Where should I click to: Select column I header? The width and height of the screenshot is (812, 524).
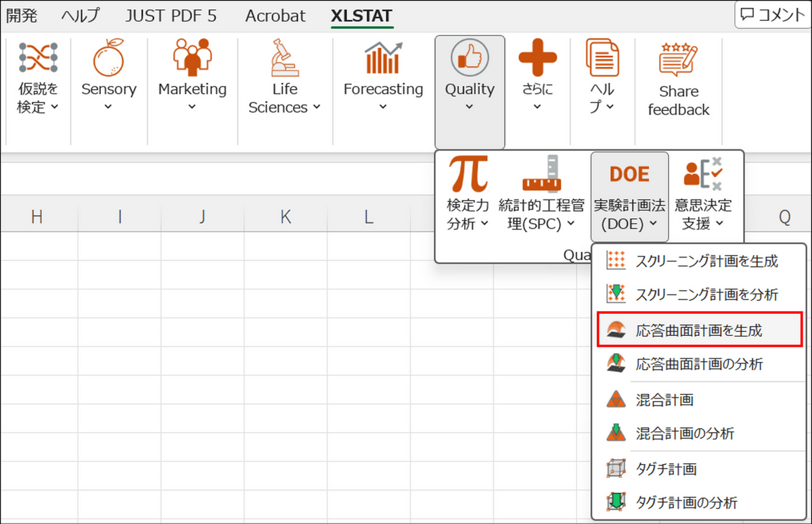(120, 216)
